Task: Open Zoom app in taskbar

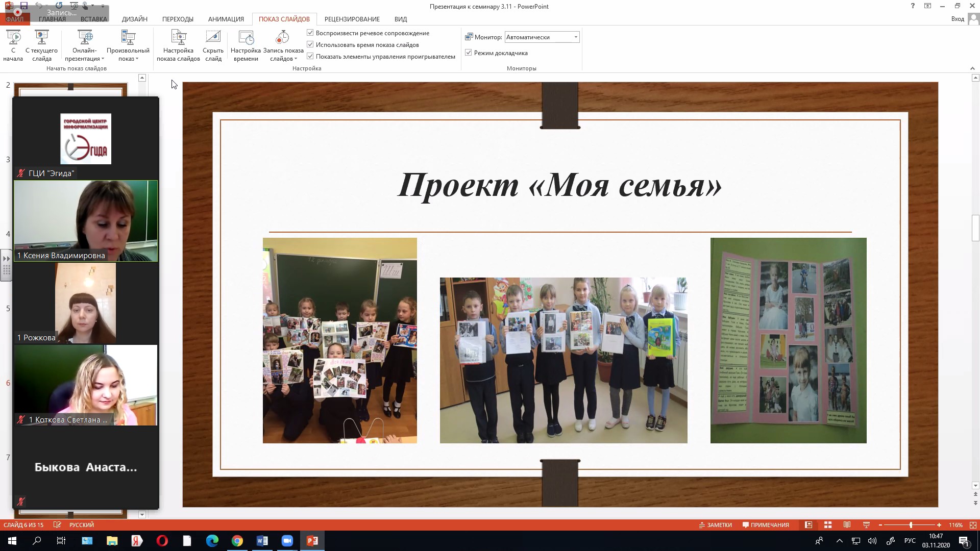Action: [287, 541]
